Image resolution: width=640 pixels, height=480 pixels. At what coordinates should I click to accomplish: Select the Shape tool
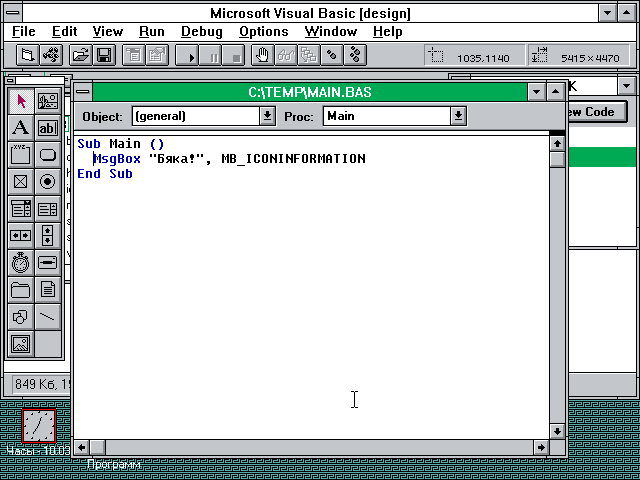click(21, 316)
